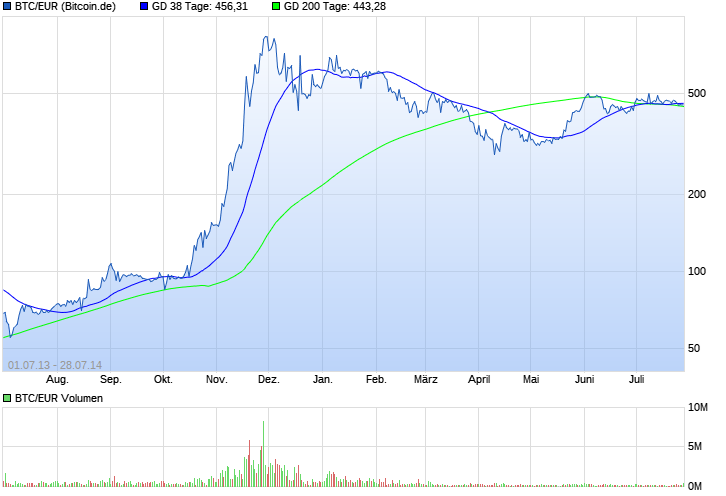Click the blue GD 38 Tage legend swatch
The height and width of the screenshot is (496, 726).
tap(144, 6)
